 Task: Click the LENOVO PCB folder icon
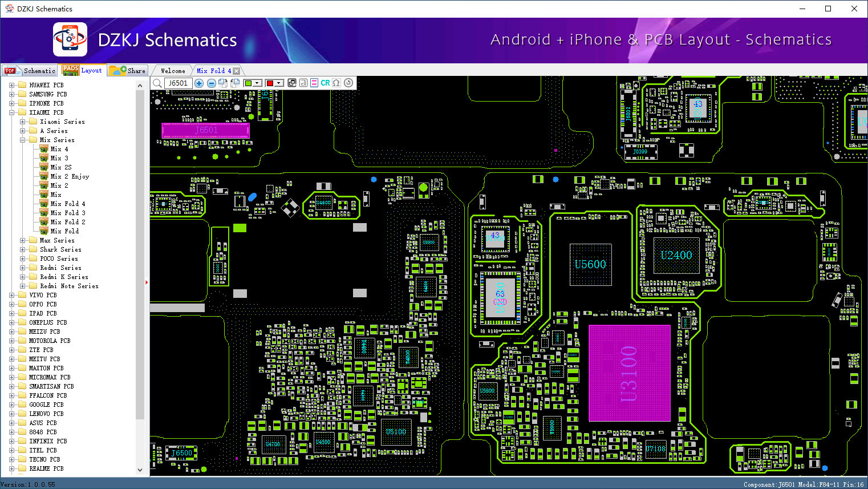pyautogui.click(x=22, y=414)
